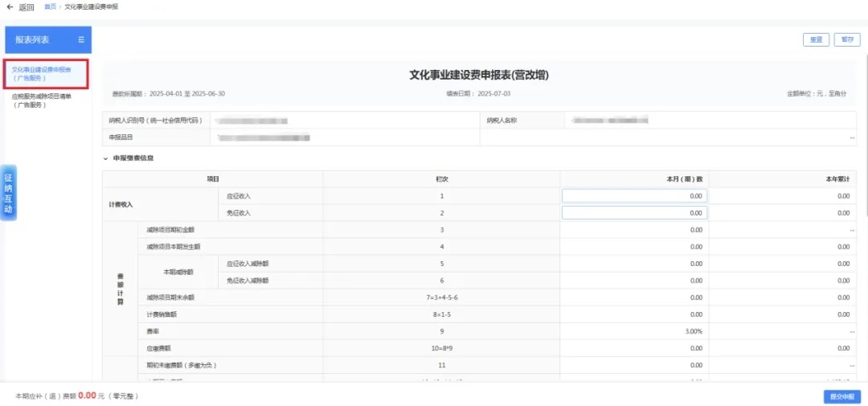
Task: Click the 报表列表 panel header
Action: pyautogui.click(x=36, y=39)
